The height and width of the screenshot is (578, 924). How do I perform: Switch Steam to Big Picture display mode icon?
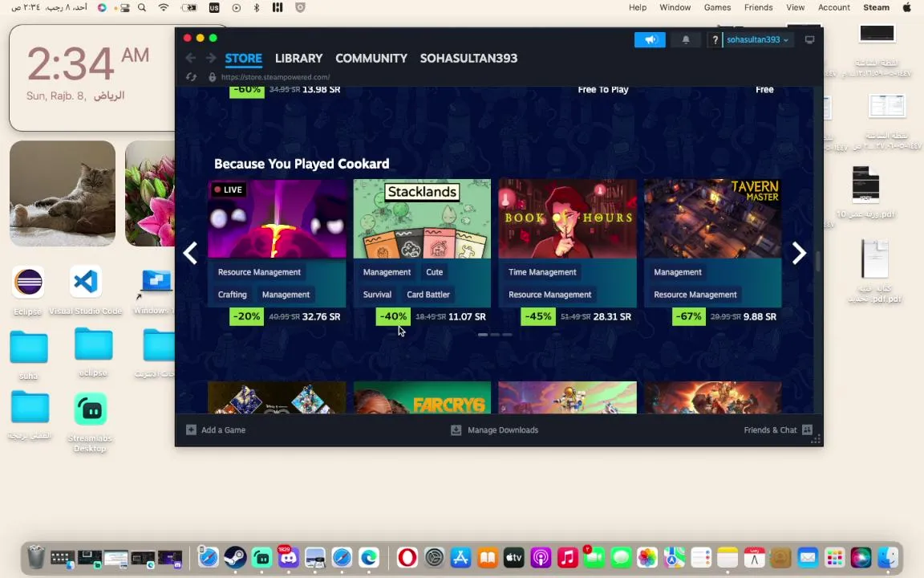tap(809, 39)
